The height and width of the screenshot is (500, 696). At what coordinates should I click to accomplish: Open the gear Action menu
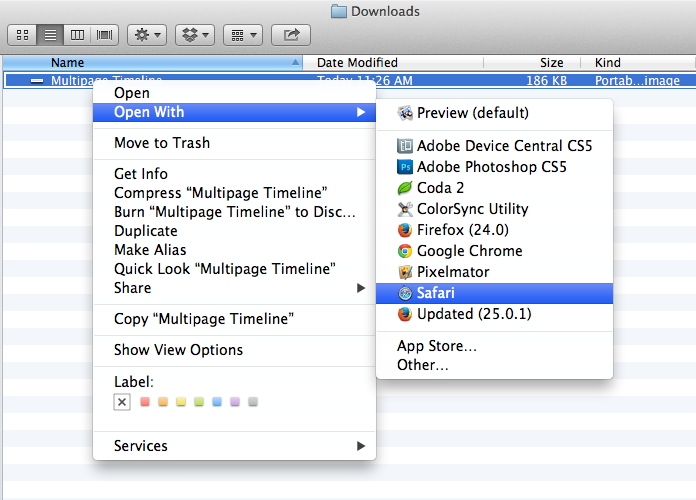click(147, 35)
